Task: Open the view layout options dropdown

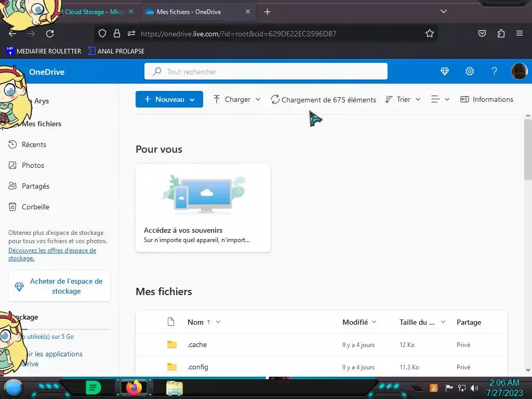Action: tap(440, 99)
